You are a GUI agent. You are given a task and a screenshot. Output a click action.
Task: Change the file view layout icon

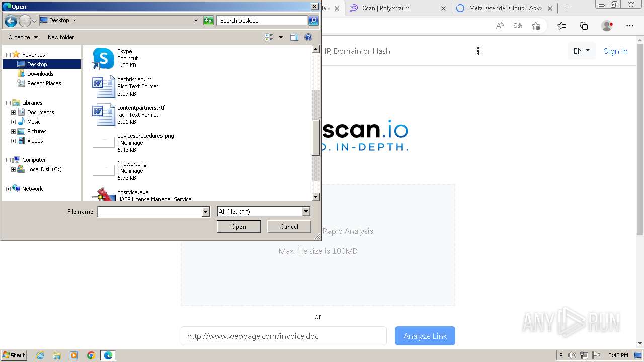(269, 37)
